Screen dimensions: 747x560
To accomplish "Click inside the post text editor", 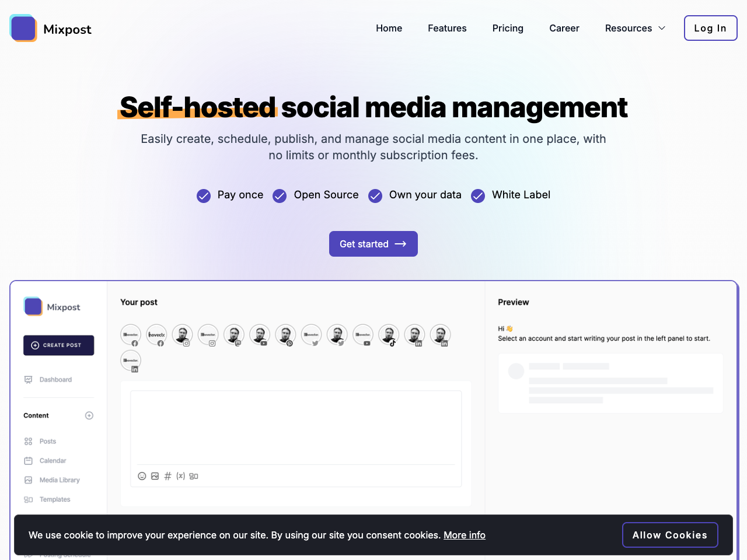I will pos(296,428).
